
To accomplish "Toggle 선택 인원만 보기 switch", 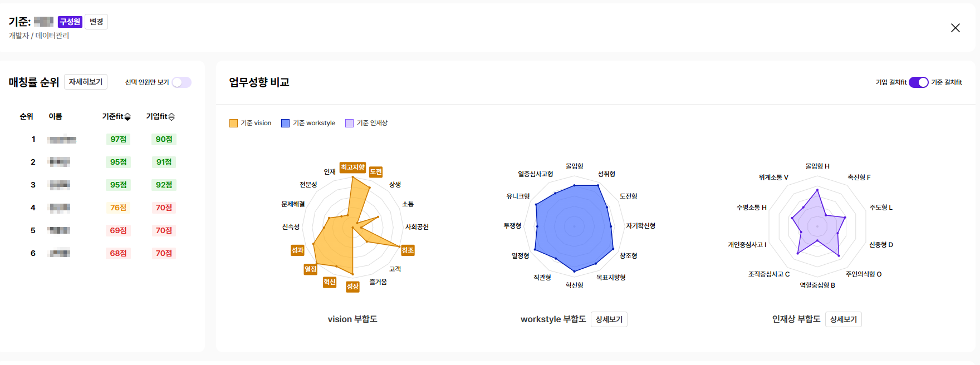I will pos(182,82).
